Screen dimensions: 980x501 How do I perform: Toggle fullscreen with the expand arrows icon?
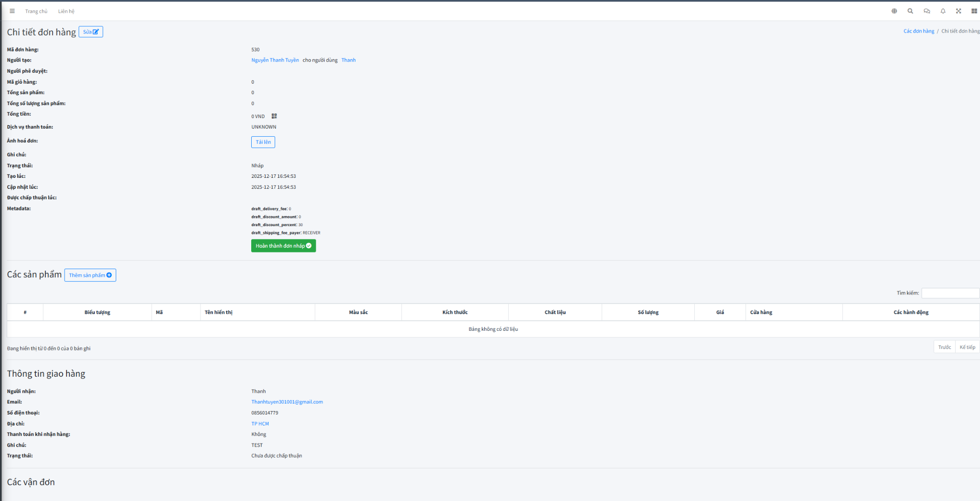point(958,11)
